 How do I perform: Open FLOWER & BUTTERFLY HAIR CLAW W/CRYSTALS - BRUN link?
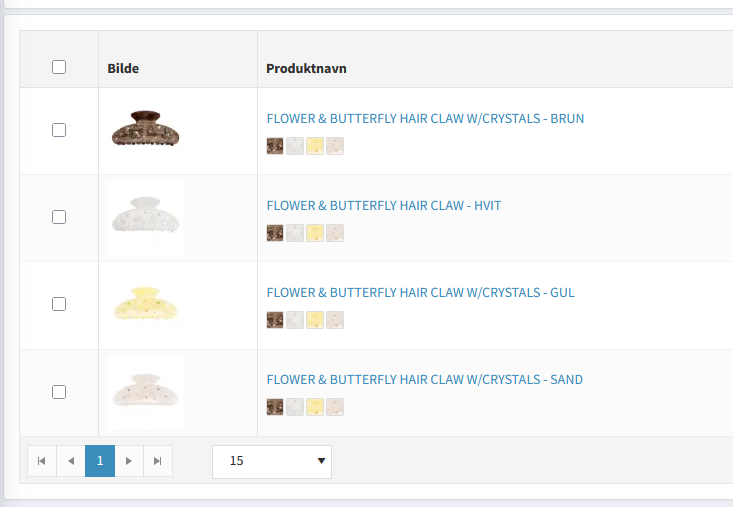pyautogui.click(x=425, y=118)
